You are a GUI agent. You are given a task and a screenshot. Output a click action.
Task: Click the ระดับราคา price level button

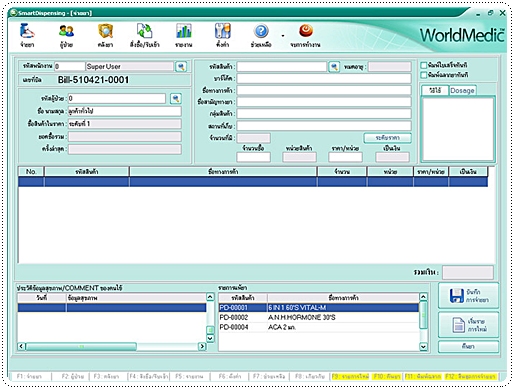click(x=387, y=138)
